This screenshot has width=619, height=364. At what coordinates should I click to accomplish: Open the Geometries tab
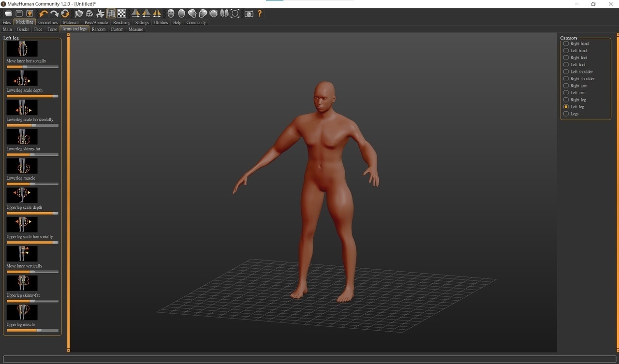tap(48, 22)
